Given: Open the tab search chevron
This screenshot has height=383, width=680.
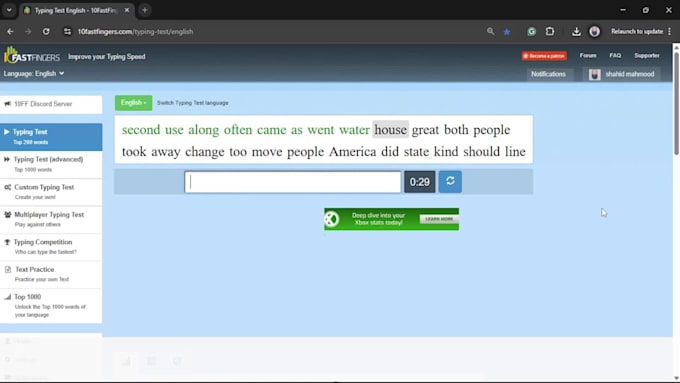Looking at the screenshot, I should (9, 10).
